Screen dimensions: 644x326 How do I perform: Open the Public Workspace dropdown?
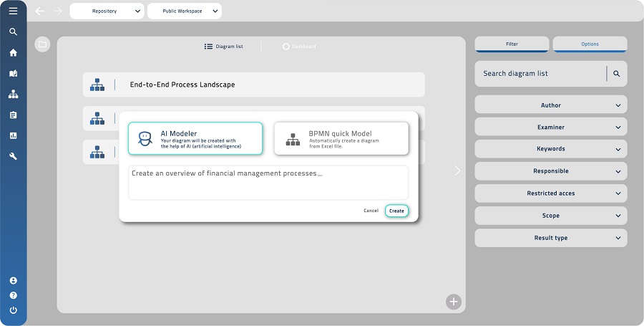click(184, 11)
